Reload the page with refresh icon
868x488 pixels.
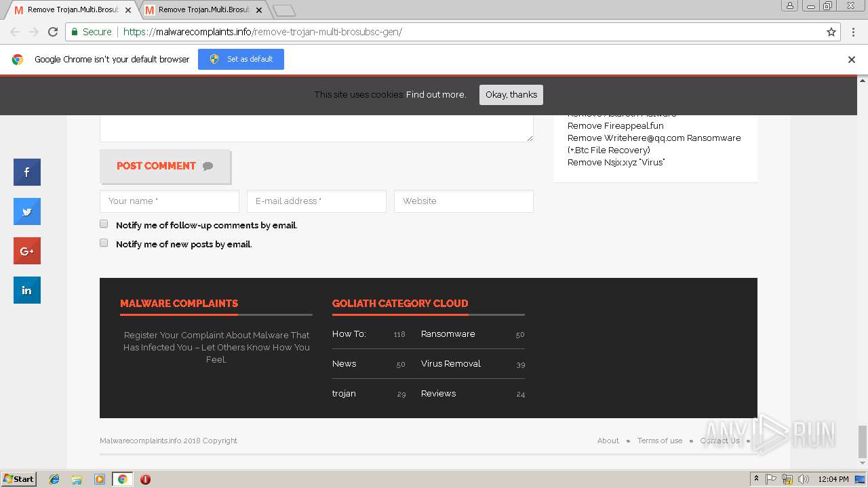point(53,32)
